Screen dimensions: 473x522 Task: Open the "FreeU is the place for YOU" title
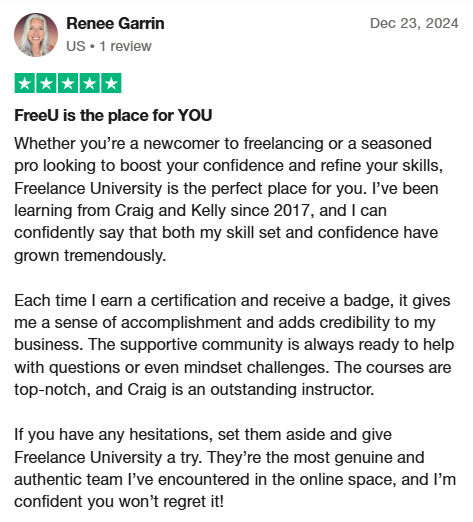pos(113,115)
